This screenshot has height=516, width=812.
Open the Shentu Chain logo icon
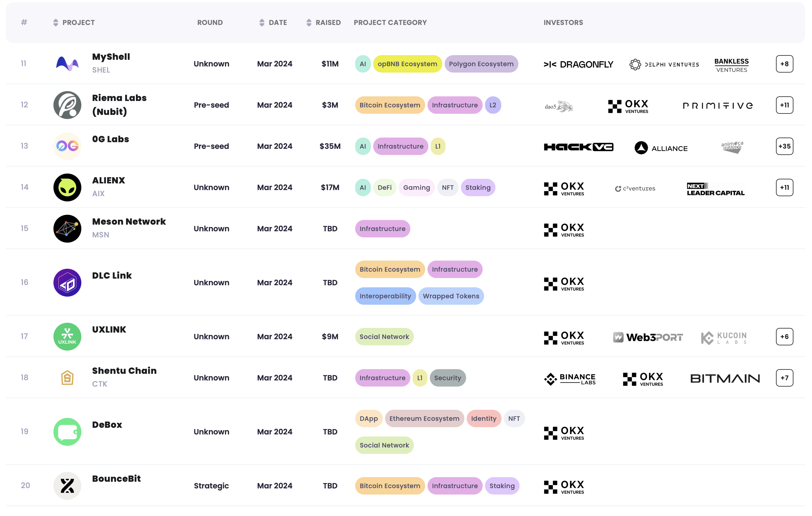click(67, 378)
